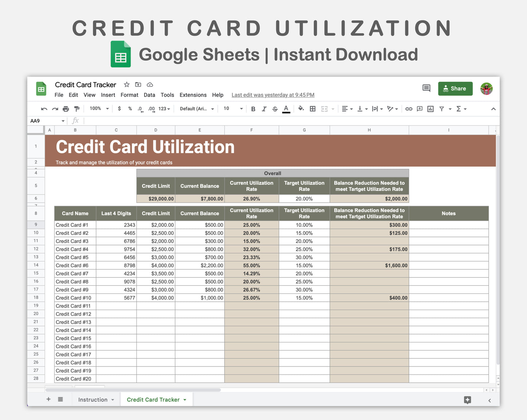Change the text color underlined A
Viewport: 527px width, 420px height.
(x=286, y=109)
